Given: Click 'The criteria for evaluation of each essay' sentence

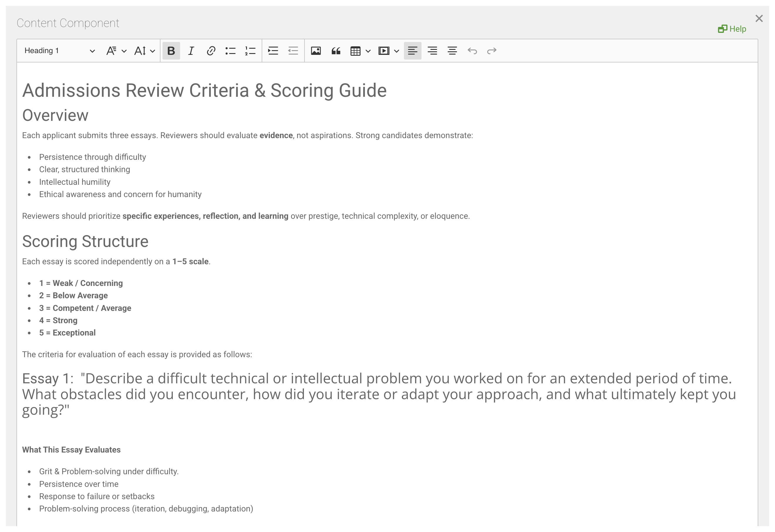Looking at the screenshot, I should coord(137,354).
